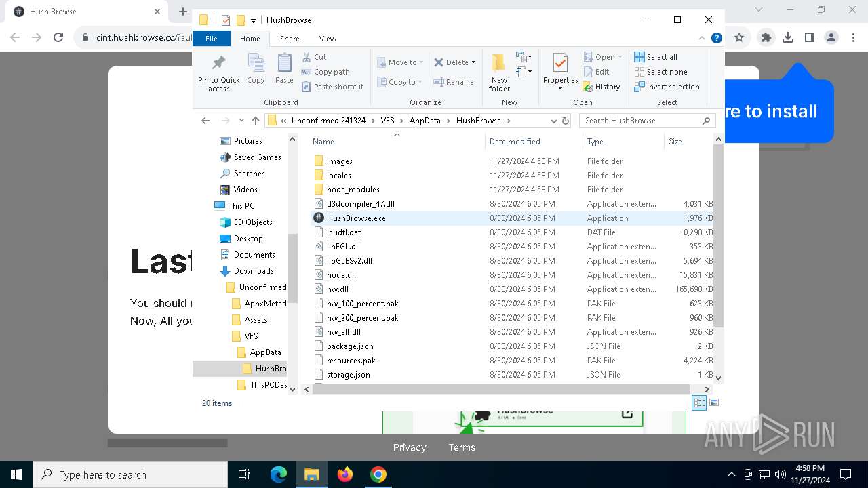This screenshot has width=868, height=488.
Task: Reload the Chrome page
Action: click(x=58, y=38)
